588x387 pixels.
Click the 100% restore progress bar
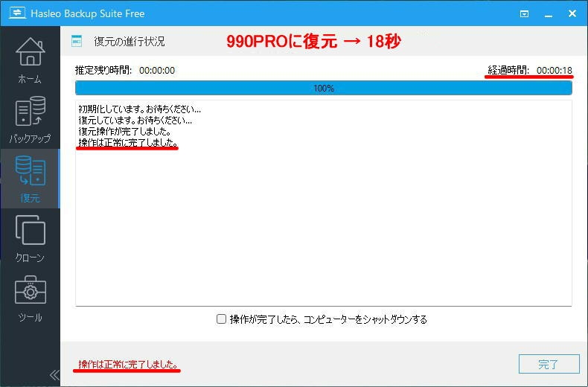coord(324,88)
